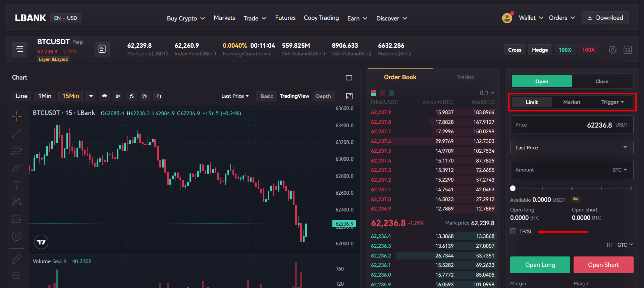The height and width of the screenshot is (288, 644).
Task: Toggle chart eye visibility icon
Action: click(x=105, y=96)
